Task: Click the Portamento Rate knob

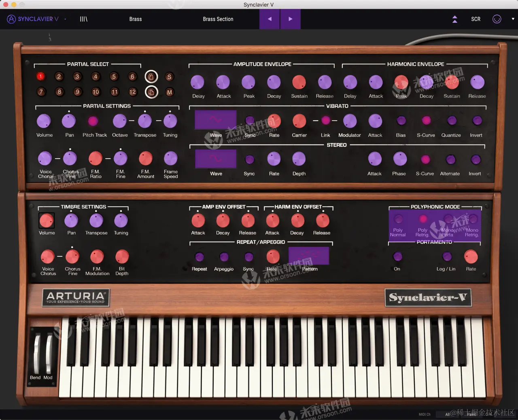Action: 471,257
